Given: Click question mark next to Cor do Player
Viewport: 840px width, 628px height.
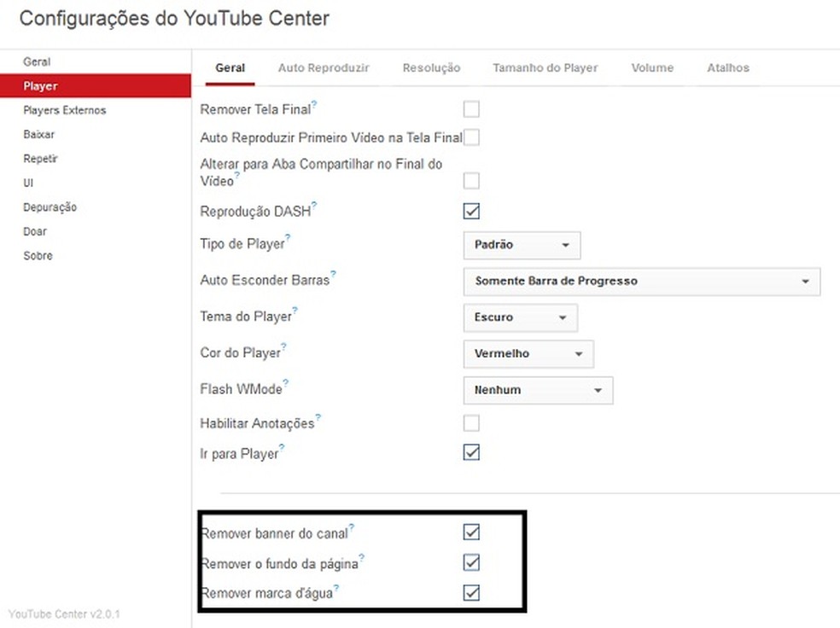Looking at the screenshot, I should [284, 347].
